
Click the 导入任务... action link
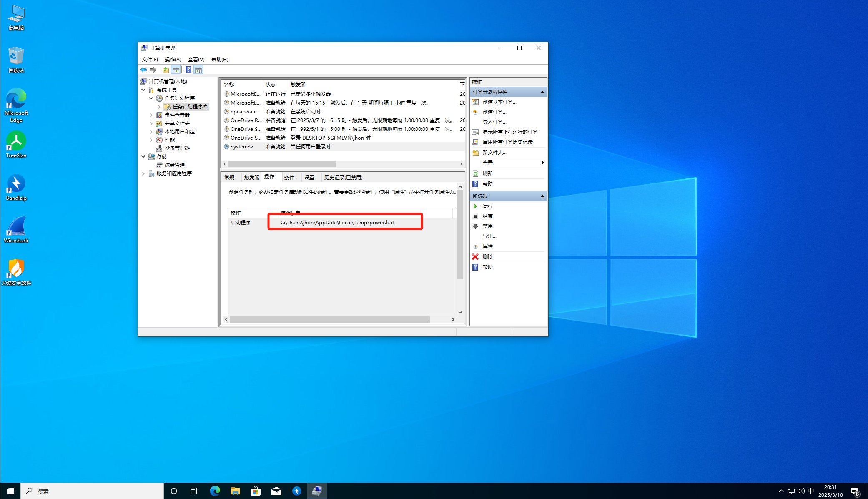click(494, 122)
